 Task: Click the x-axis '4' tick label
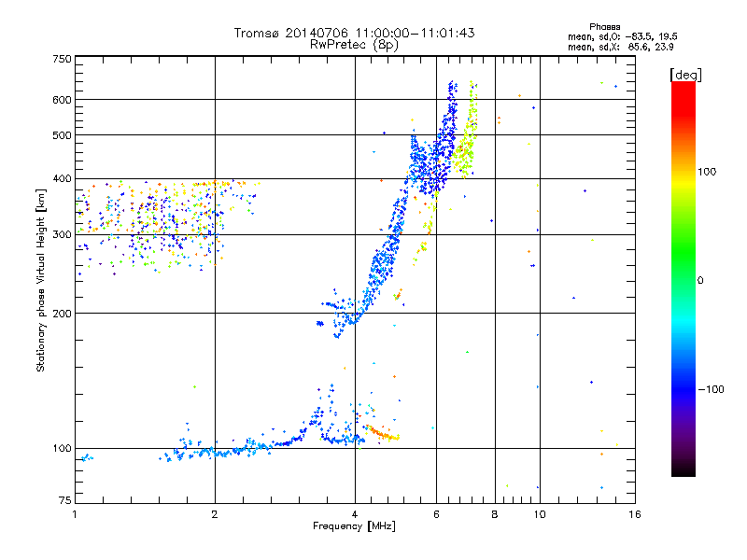(355, 514)
